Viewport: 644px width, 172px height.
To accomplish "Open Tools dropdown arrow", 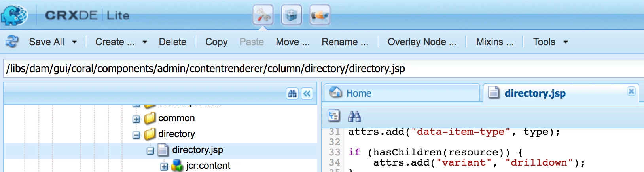I will click(x=566, y=42).
